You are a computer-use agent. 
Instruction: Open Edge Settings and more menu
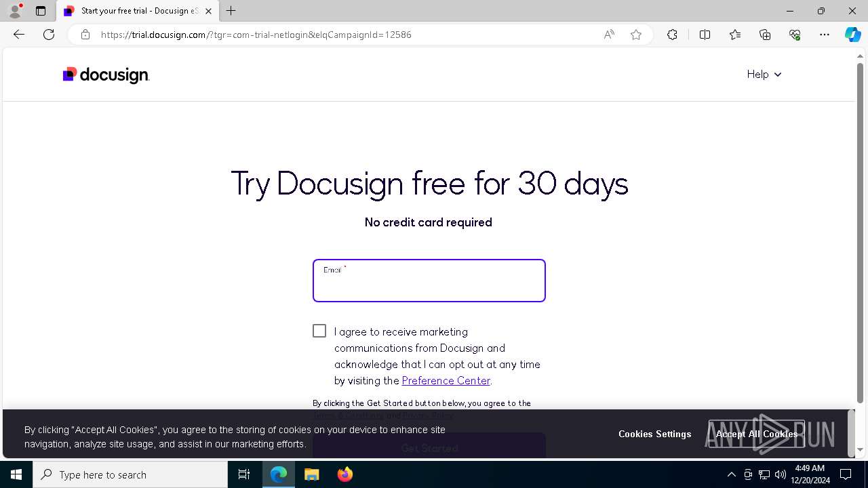tap(825, 35)
